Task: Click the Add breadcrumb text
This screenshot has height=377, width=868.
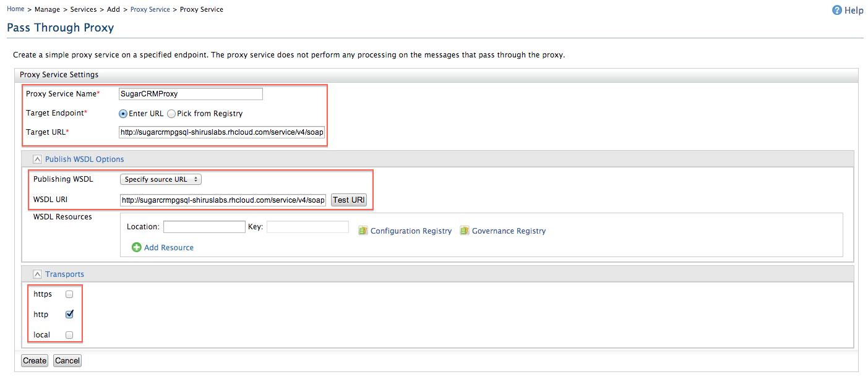Action: point(114,9)
